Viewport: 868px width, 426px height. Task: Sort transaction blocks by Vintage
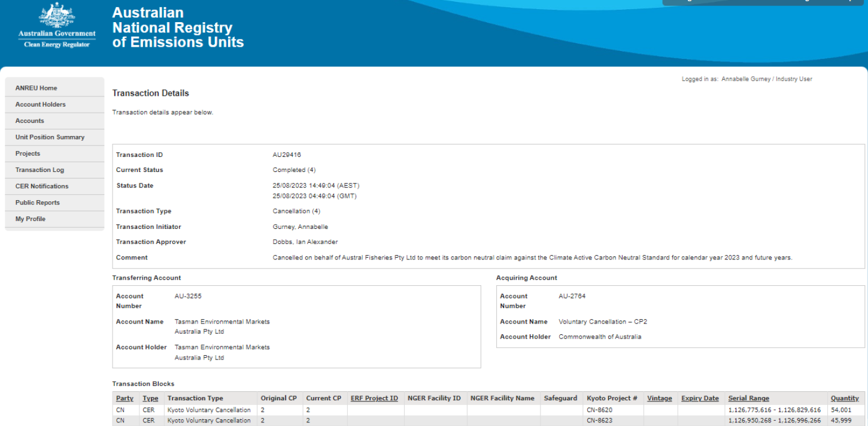659,398
